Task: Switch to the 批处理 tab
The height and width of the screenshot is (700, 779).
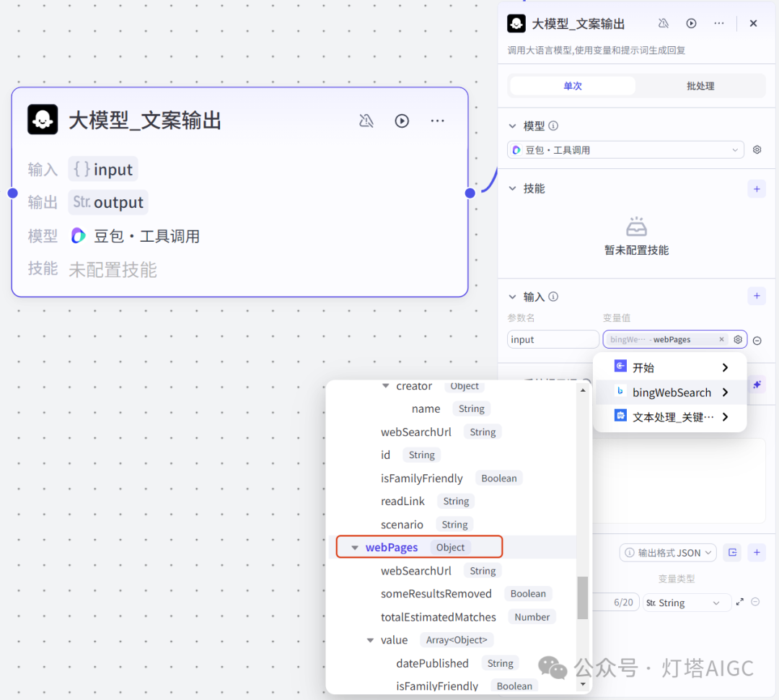Action: (700, 85)
